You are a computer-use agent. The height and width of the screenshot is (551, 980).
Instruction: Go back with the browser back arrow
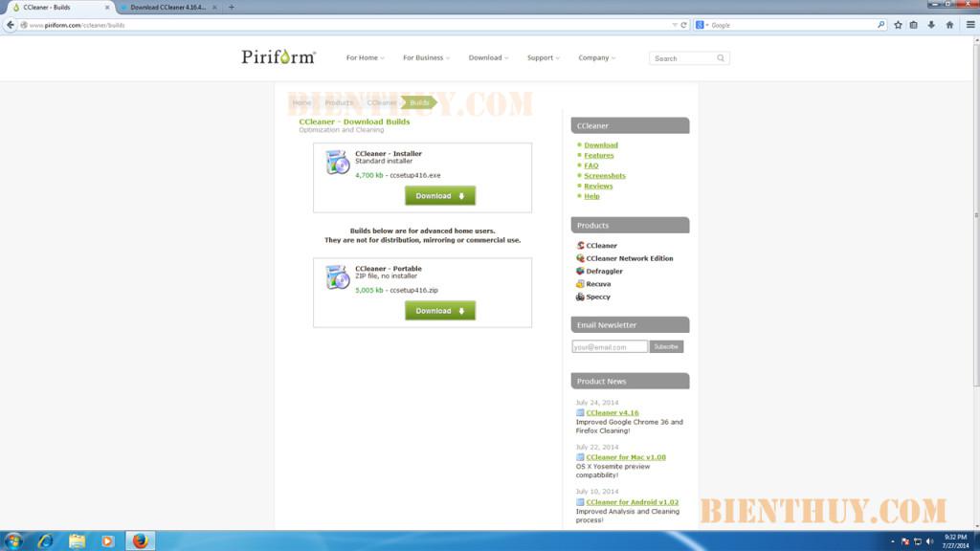click(10, 25)
